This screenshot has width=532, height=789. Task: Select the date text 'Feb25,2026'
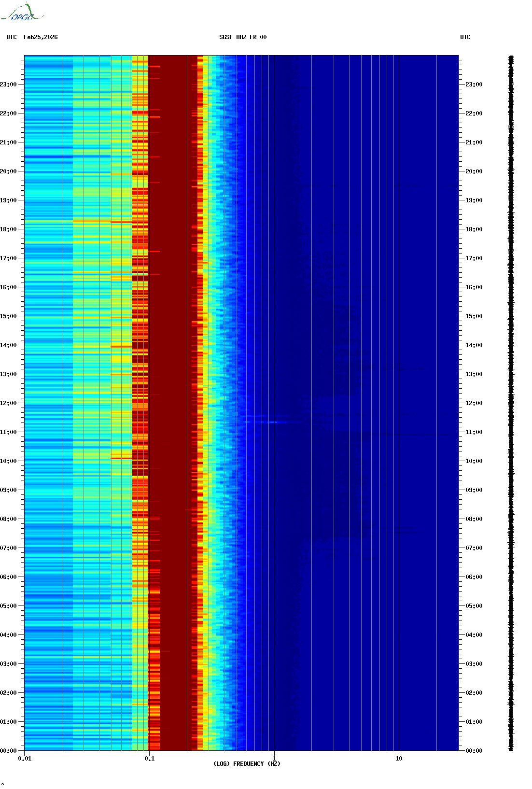pos(41,37)
